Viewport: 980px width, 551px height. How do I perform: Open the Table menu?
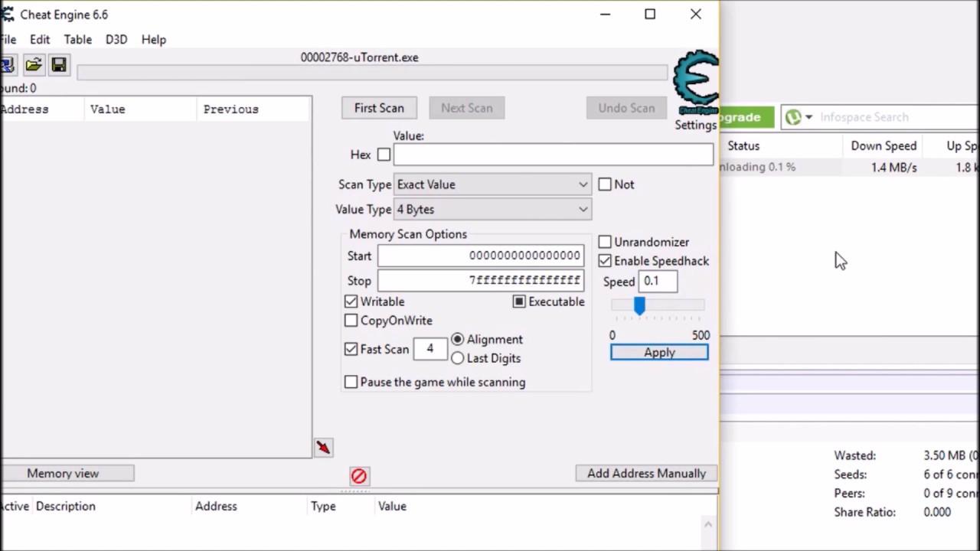77,40
